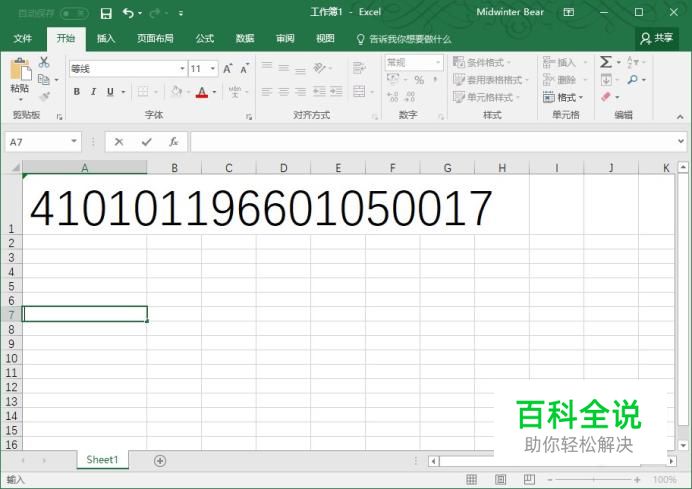Click the Undo arrow icon
The width and height of the screenshot is (692, 489).
128,13
